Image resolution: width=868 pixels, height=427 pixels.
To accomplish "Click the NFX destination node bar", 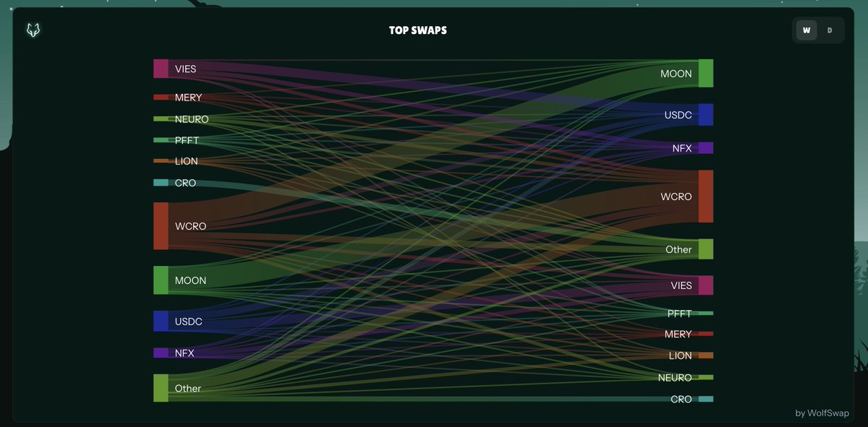I will [x=706, y=148].
